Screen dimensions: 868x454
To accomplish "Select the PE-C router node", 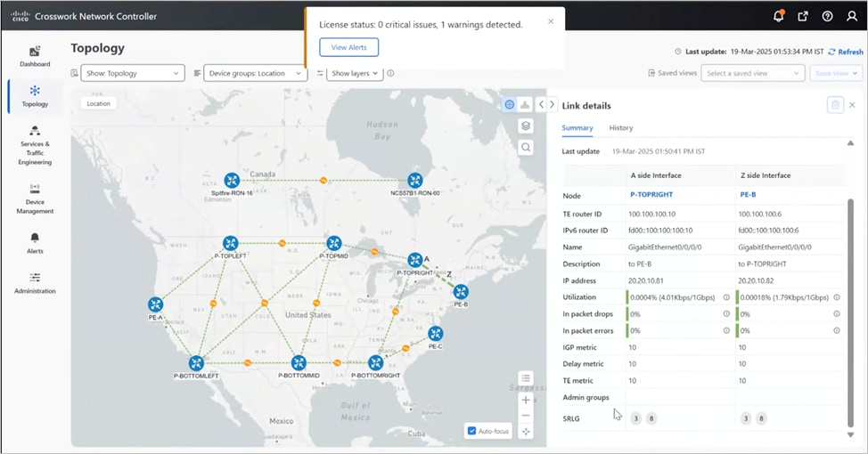I will [x=436, y=334].
